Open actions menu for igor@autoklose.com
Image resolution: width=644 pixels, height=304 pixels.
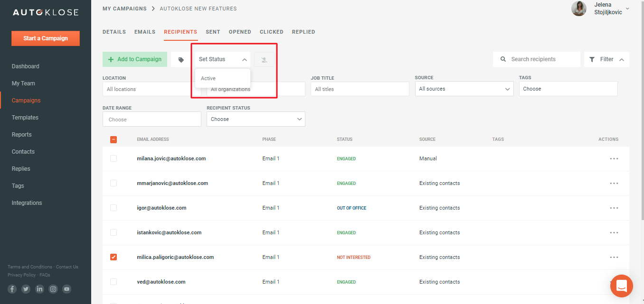(614, 208)
